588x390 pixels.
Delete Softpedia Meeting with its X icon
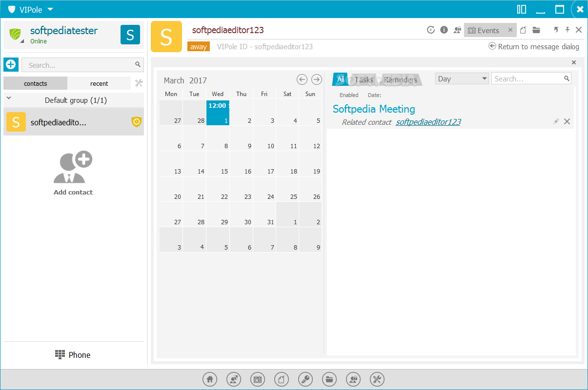(x=567, y=121)
